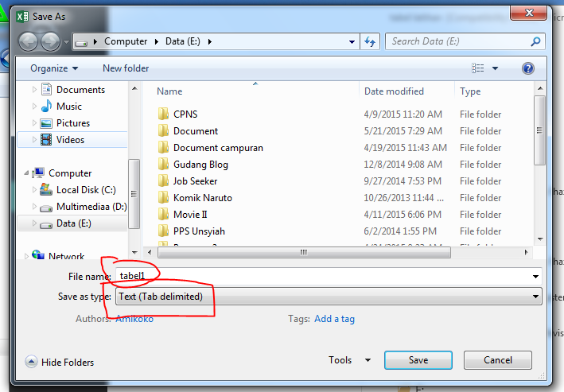The height and width of the screenshot is (392, 564).
Task: Select Documents in the navigation pane
Action: [80, 90]
